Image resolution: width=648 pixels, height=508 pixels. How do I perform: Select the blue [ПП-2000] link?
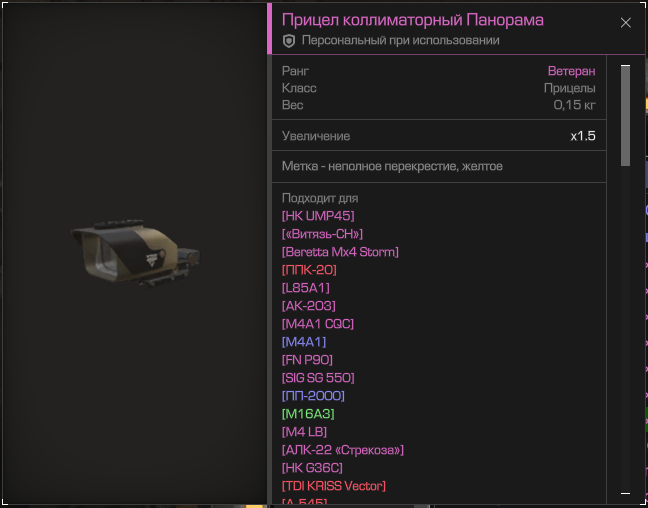(313, 396)
